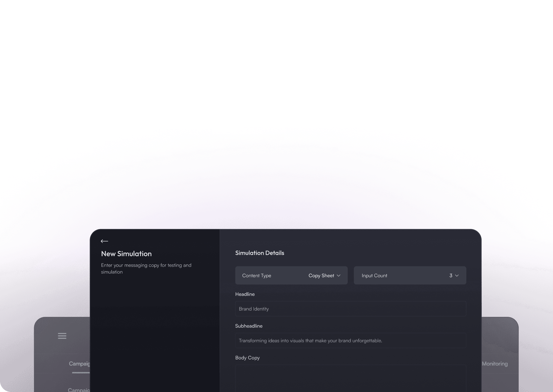Screen dimensions: 553x392
Task: Expand the Input Count chevron arrow
Action: (x=457, y=275)
